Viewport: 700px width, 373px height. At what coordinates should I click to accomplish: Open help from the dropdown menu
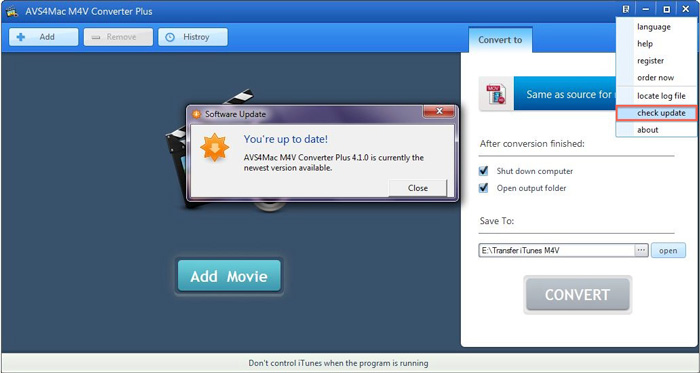(x=656, y=44)
